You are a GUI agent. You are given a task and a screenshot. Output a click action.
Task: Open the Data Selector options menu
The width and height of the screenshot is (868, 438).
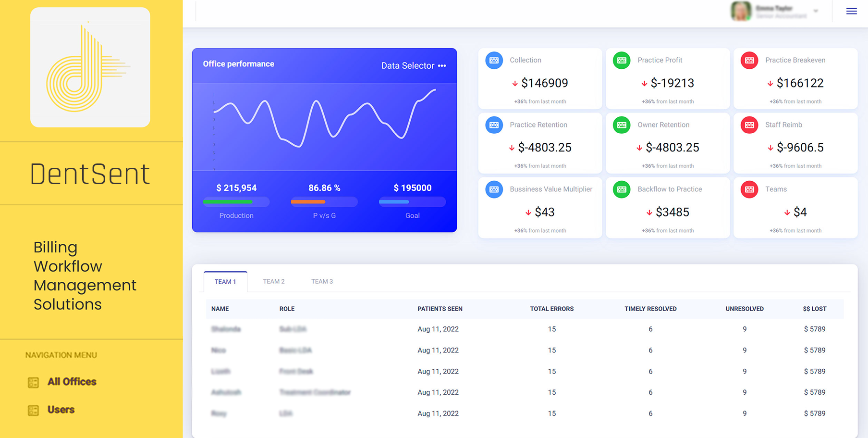pyautogui.click(x=442, y=66)
